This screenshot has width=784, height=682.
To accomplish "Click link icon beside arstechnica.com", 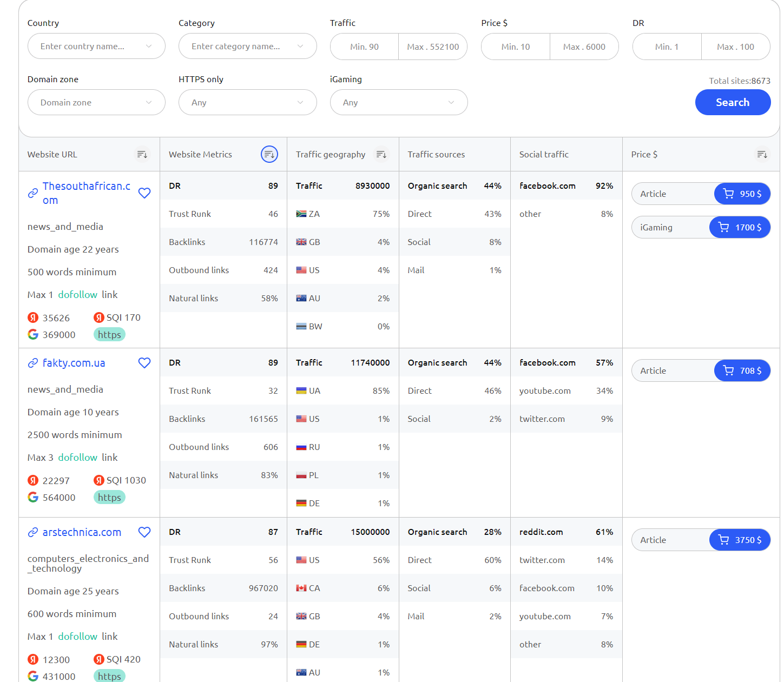I will coord(33,532).
